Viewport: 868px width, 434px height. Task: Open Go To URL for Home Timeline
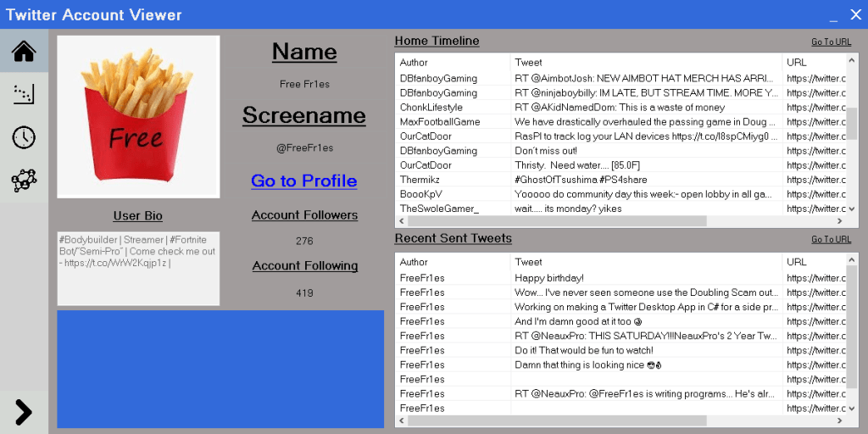(x=831, y=42)
